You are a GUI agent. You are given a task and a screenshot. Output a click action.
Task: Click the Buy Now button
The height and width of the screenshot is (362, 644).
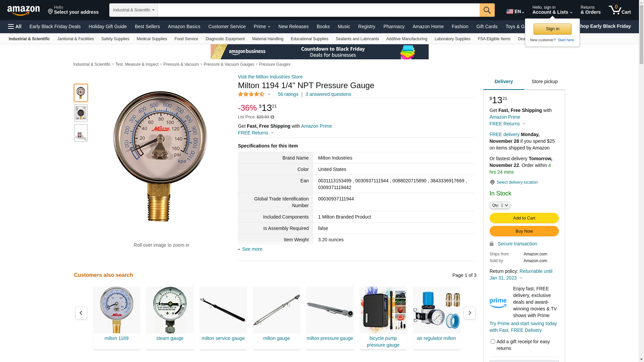click(524, 231)
